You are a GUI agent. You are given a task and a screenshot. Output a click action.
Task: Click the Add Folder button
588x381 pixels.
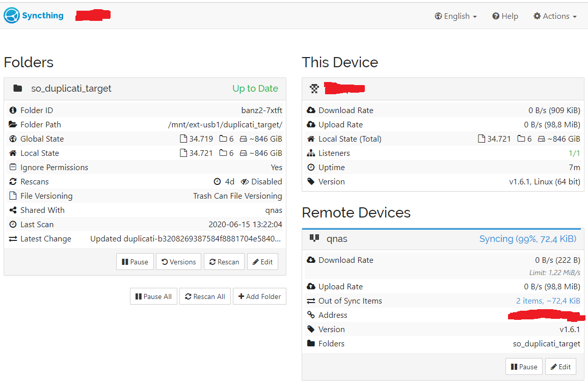pos(259,296)
